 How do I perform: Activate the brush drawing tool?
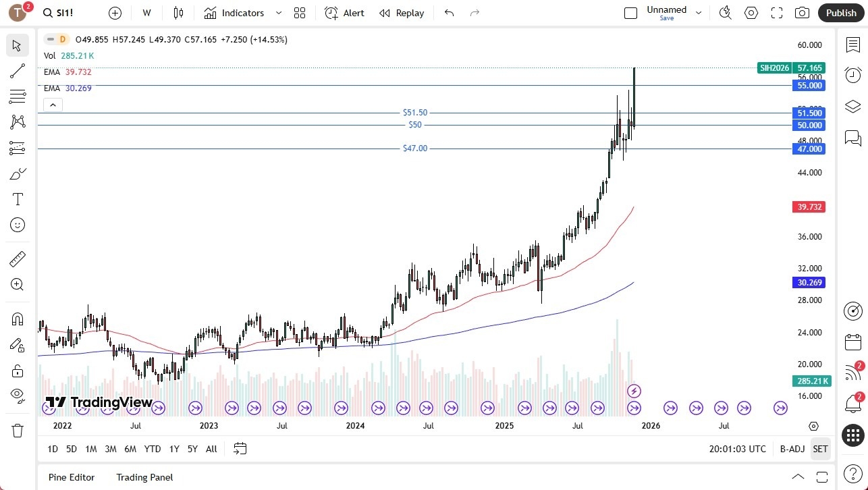18,173
